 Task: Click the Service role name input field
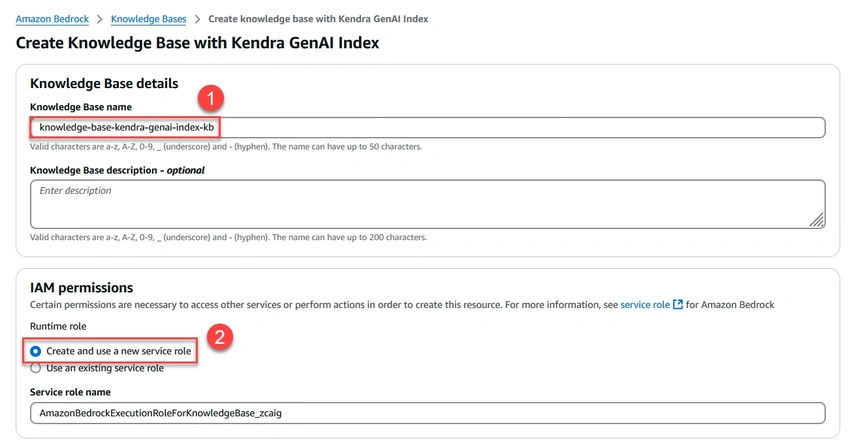[428, 413]
